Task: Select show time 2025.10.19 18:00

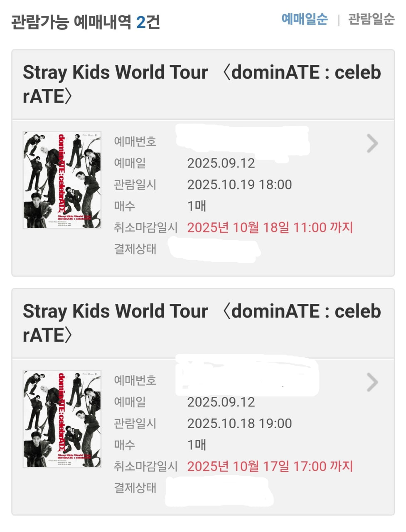Action: click(239, 185)
